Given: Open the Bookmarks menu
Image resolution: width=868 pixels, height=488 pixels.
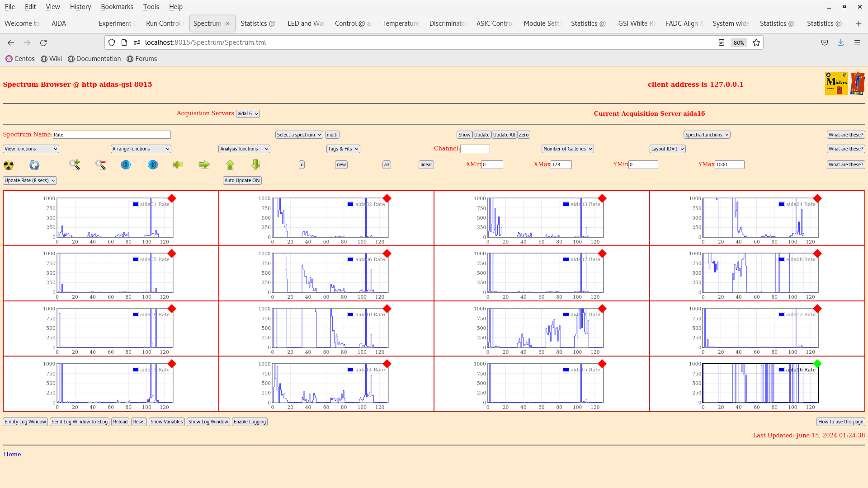Looking at the screenshot, I should [117, 7].
